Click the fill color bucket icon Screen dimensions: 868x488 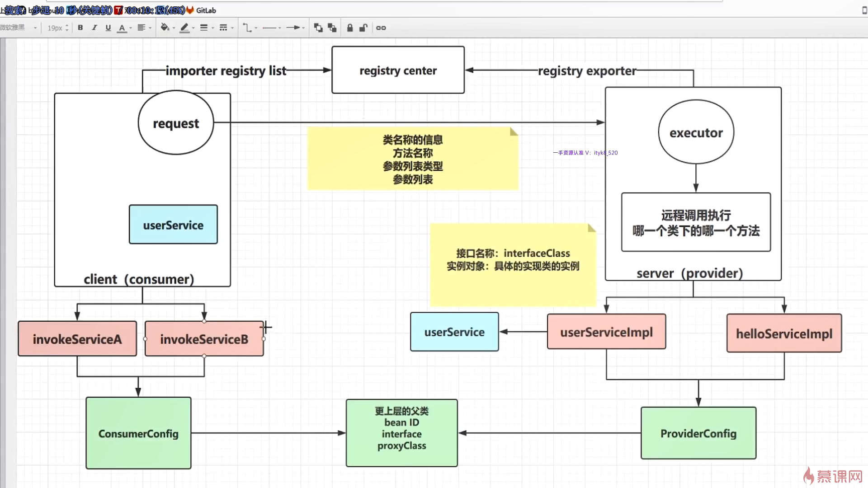click(165, 28)
